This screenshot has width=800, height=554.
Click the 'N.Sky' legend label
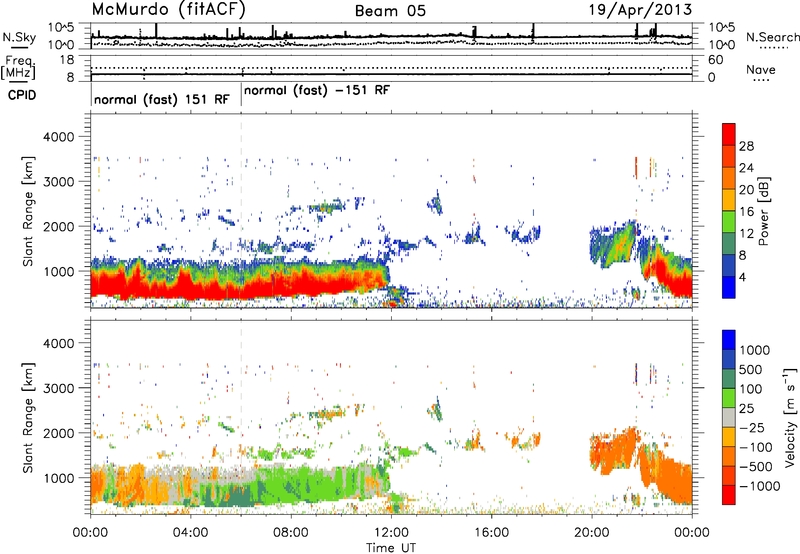click(x=19, y=37)
